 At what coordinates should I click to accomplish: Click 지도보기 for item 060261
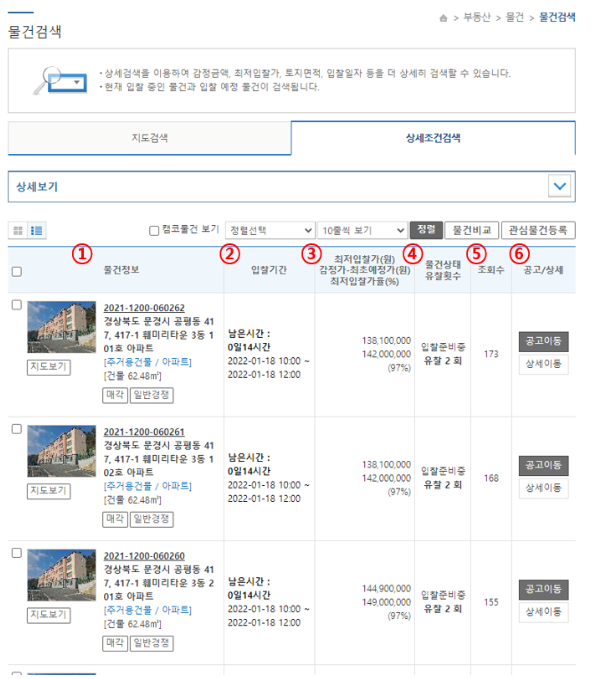point(49,491)
